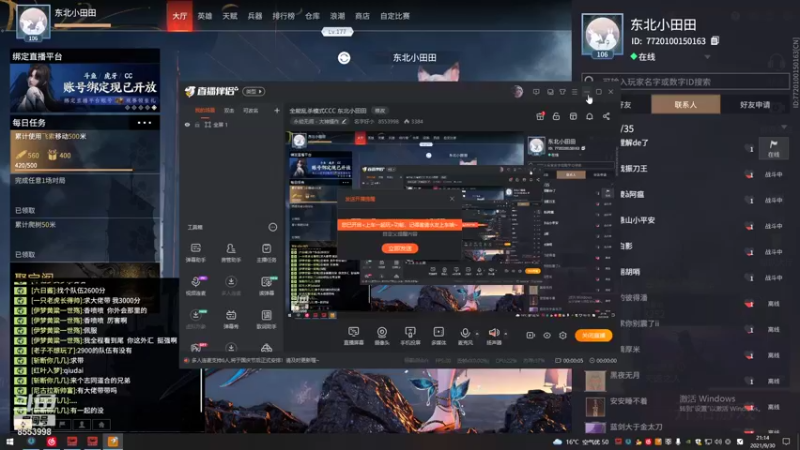Click the refresh icon beside center player name
Image resolution: width=800 pixels, height=450 pixels.
coord(344,58)
